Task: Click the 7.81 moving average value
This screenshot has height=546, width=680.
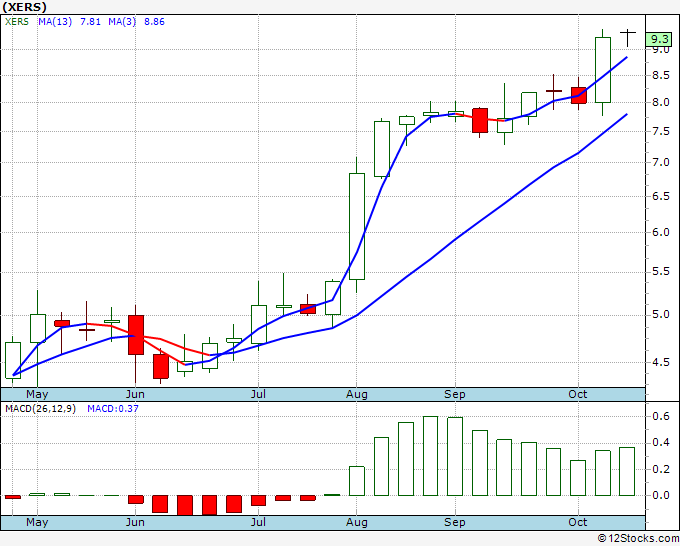Action: coord(90,22)
